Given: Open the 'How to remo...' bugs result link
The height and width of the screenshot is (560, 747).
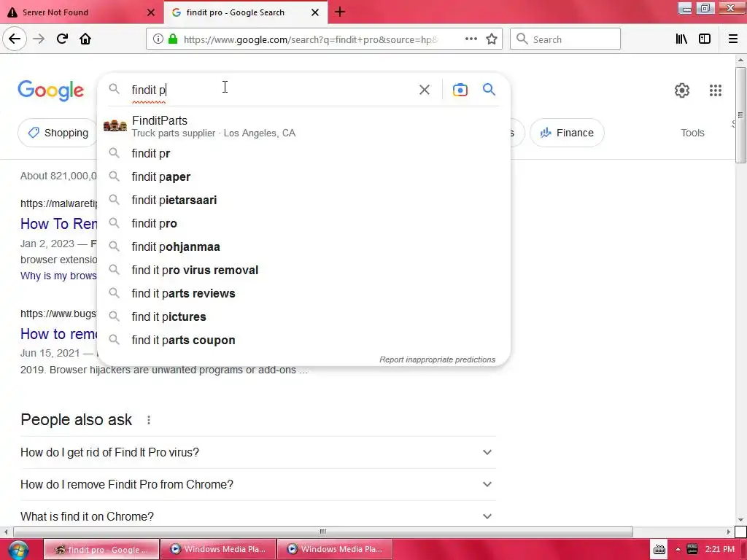Looking at the screenshot, I should tap(58, 334).
